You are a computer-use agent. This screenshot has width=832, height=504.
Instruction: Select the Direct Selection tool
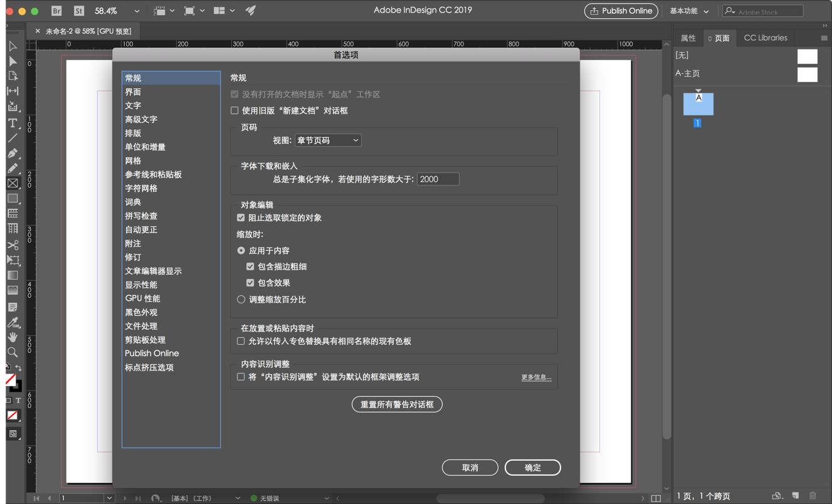tap(13, 61)
